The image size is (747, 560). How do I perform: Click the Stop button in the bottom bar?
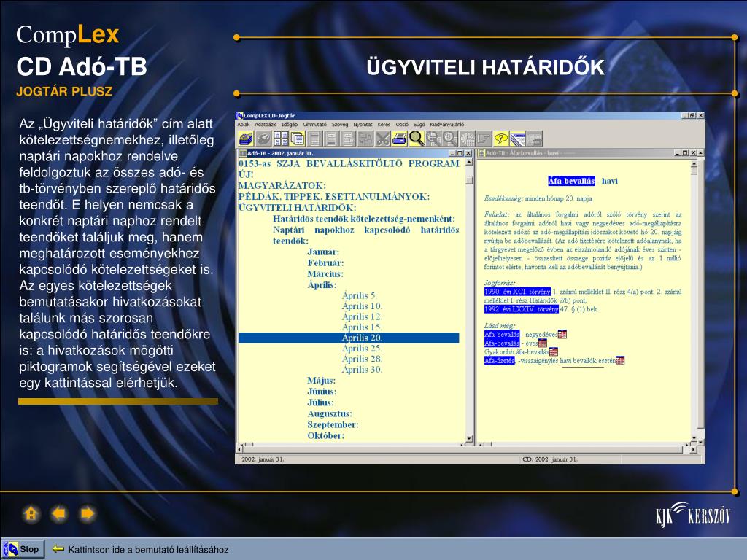click(x=23, y=549)
